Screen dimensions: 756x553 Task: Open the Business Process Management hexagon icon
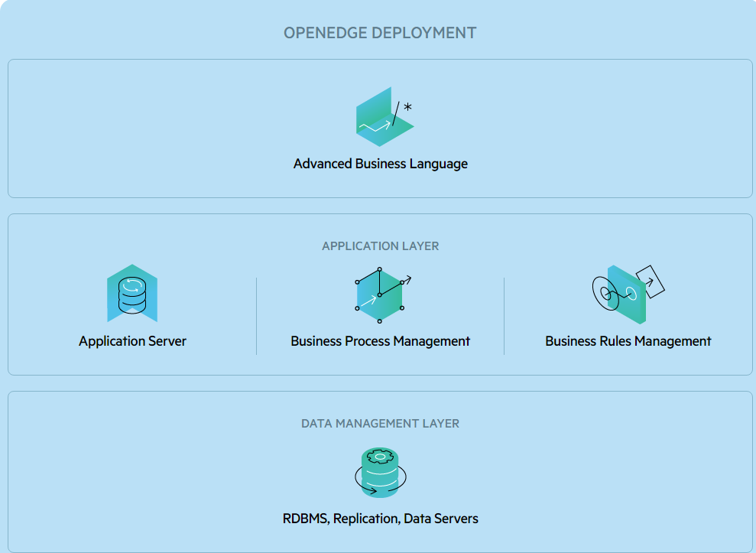point(378,294)
